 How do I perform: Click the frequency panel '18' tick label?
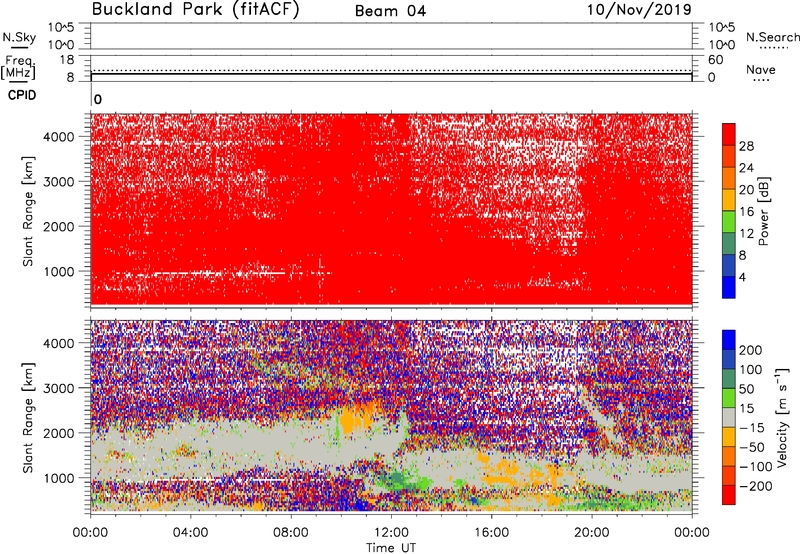67,60
